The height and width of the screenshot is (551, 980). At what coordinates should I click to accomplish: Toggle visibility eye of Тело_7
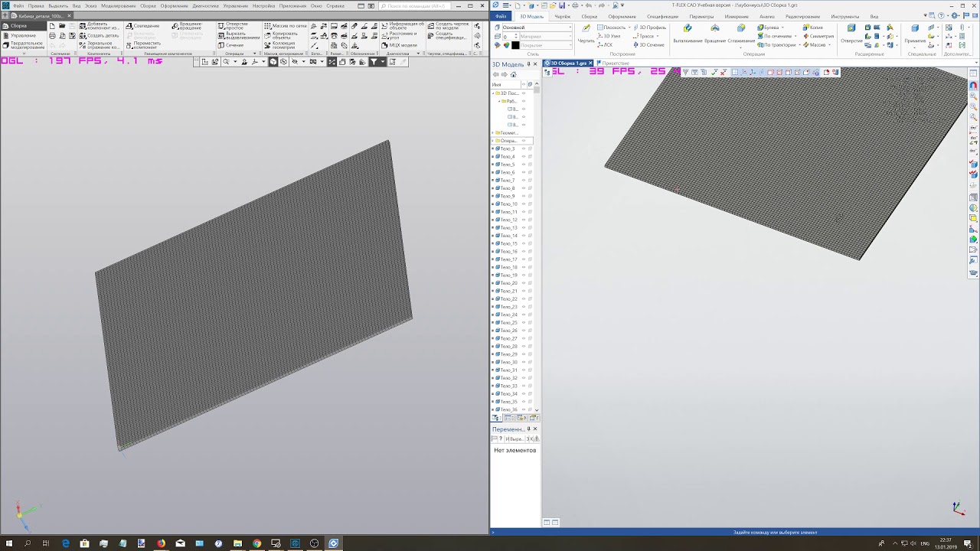524,181
